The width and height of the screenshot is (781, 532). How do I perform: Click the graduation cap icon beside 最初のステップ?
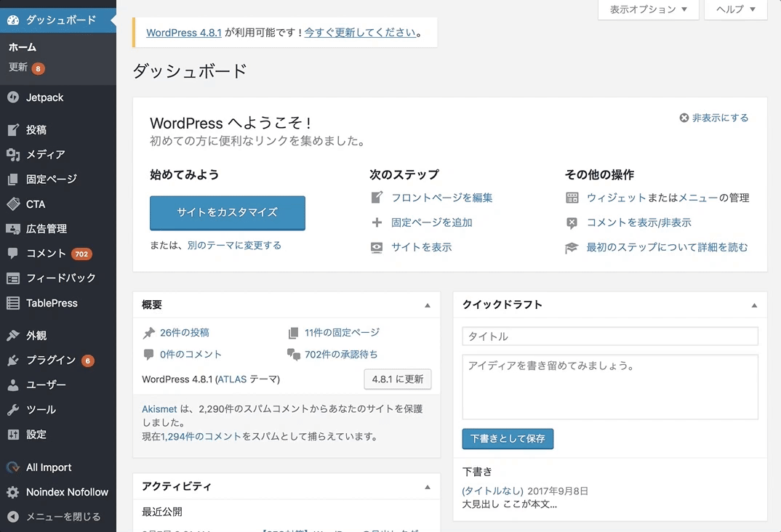pos(572,247)
